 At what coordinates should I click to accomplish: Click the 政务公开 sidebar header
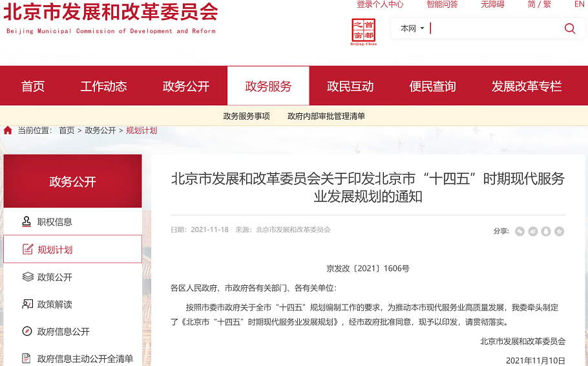[73, 181]
